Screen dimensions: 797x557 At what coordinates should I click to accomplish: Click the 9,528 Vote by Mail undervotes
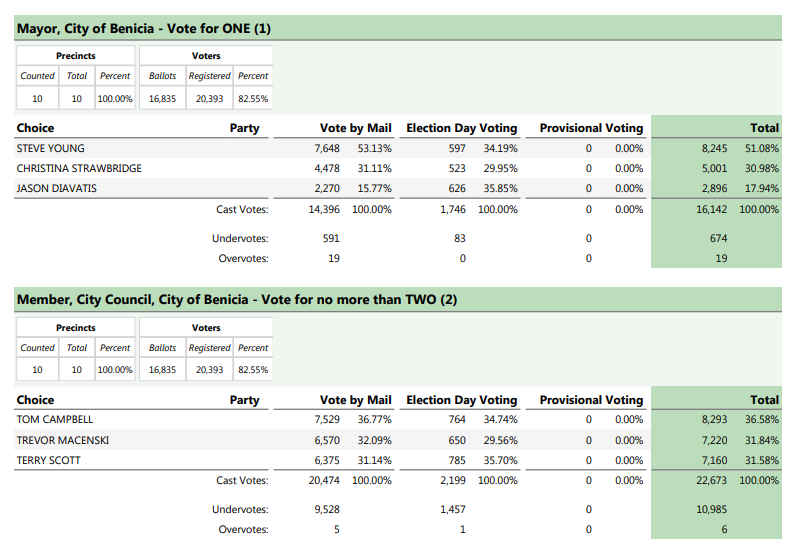click(x=327, y=510)
